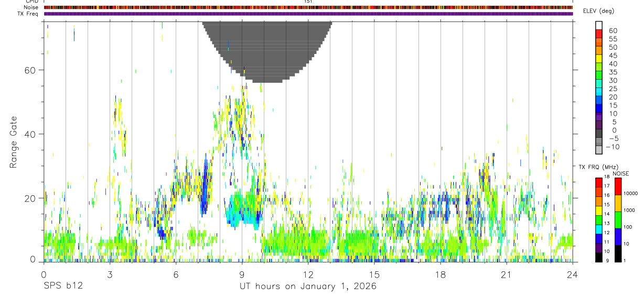Click the x-axis tick label '18'
This screenshot has height=297, width=644.
click(441, 274)
